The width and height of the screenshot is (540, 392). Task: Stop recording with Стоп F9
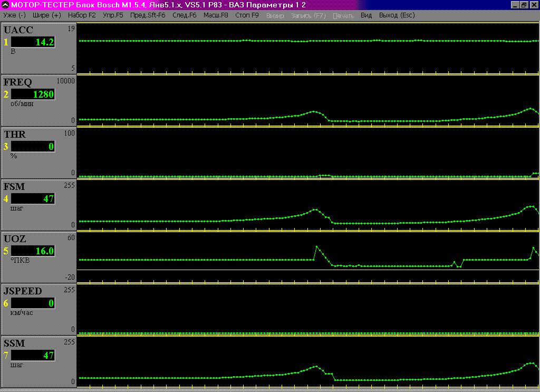[247, 15]
